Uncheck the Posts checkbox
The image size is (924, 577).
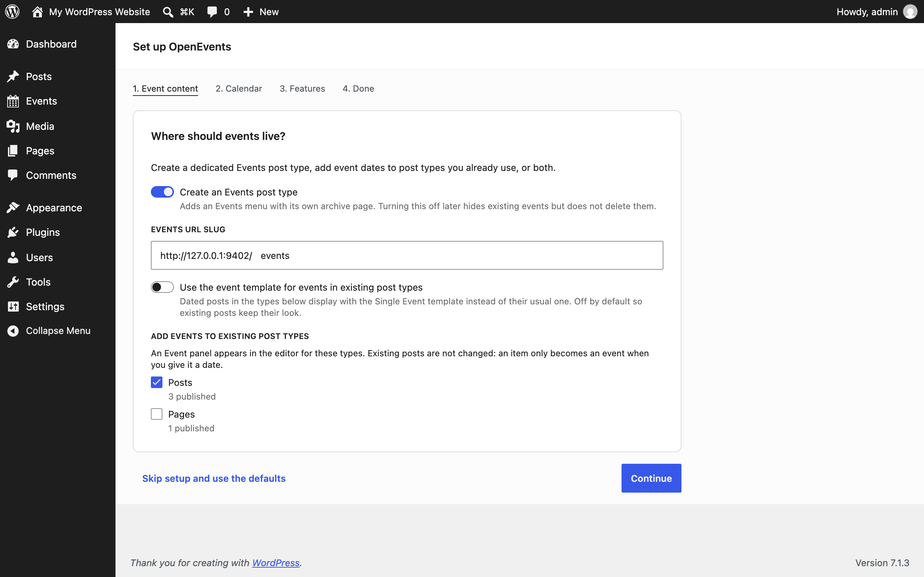157,382
